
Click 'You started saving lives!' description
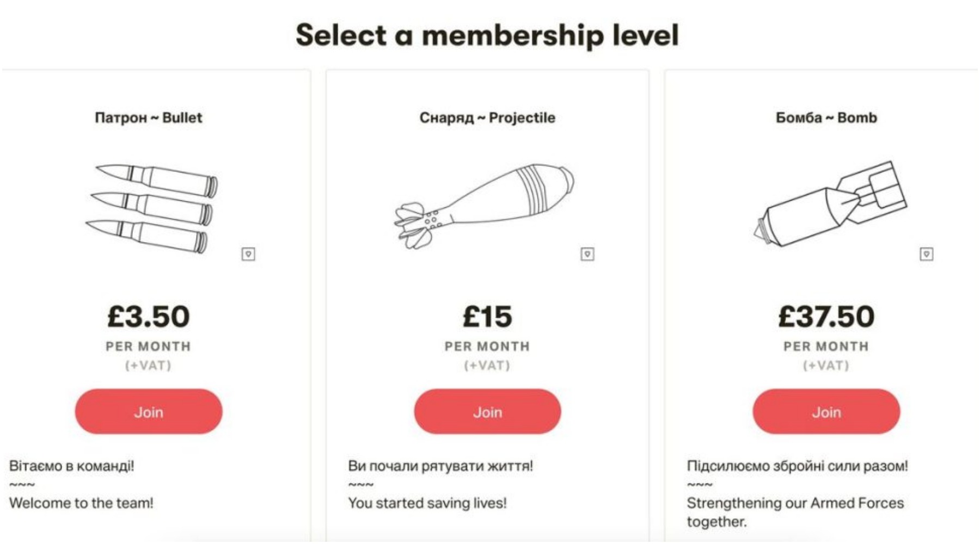click(427, 503)
